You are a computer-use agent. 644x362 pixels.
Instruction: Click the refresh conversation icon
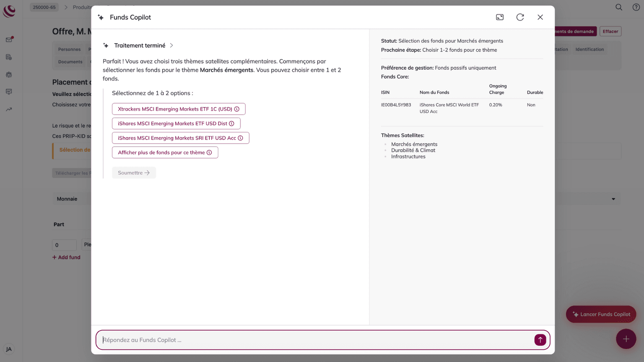click(x=520, y=17)
